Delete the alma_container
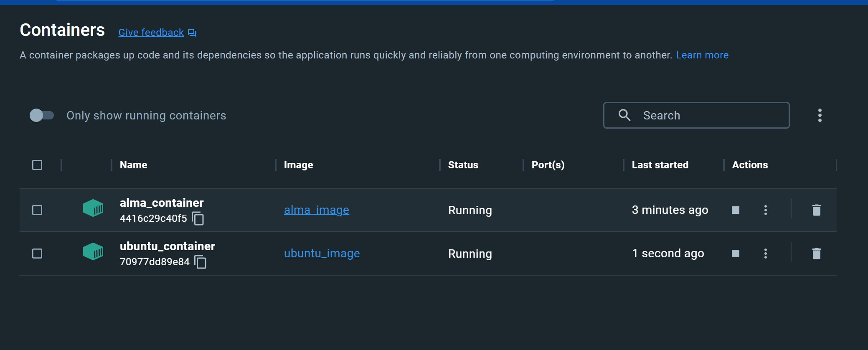Screen dimensions: 868x350 (816, 210)
